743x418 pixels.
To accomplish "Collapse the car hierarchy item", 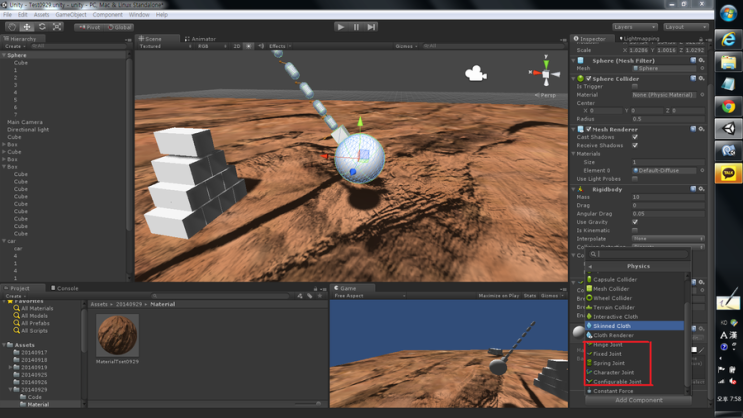I will click(4, 241).
